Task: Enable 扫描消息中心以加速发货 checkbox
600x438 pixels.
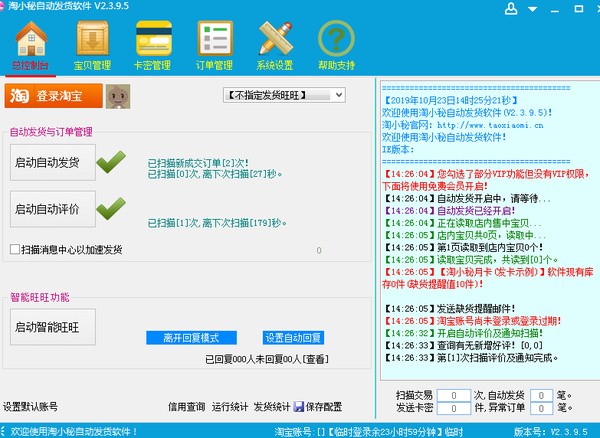Action: (x=14, y=249)
